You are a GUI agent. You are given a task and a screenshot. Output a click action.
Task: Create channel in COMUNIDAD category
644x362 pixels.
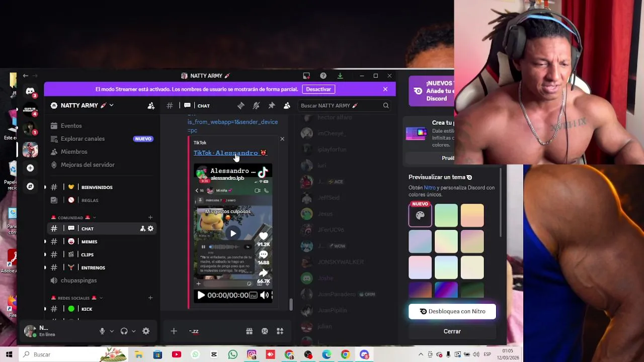click(150, 218)
